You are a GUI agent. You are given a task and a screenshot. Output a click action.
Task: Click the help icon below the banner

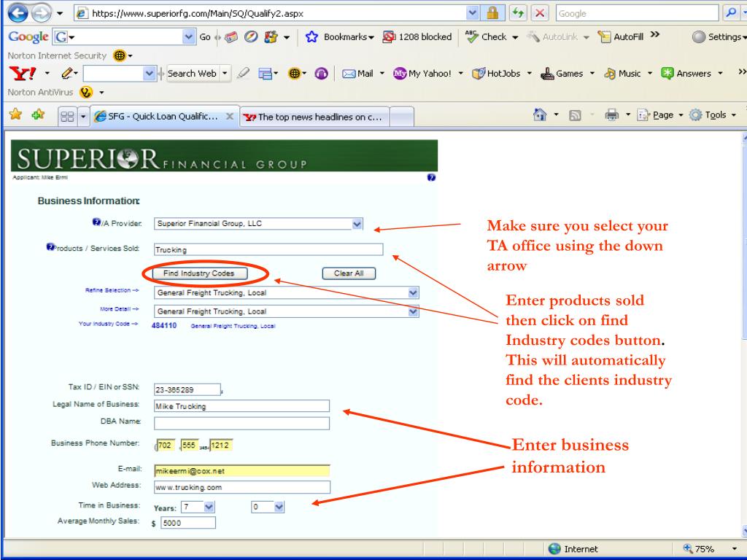[x=431, y=177]
